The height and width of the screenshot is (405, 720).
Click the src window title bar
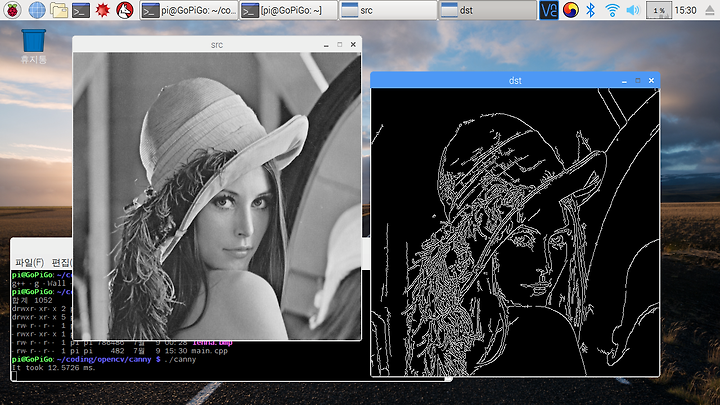(x=217, y=45)
